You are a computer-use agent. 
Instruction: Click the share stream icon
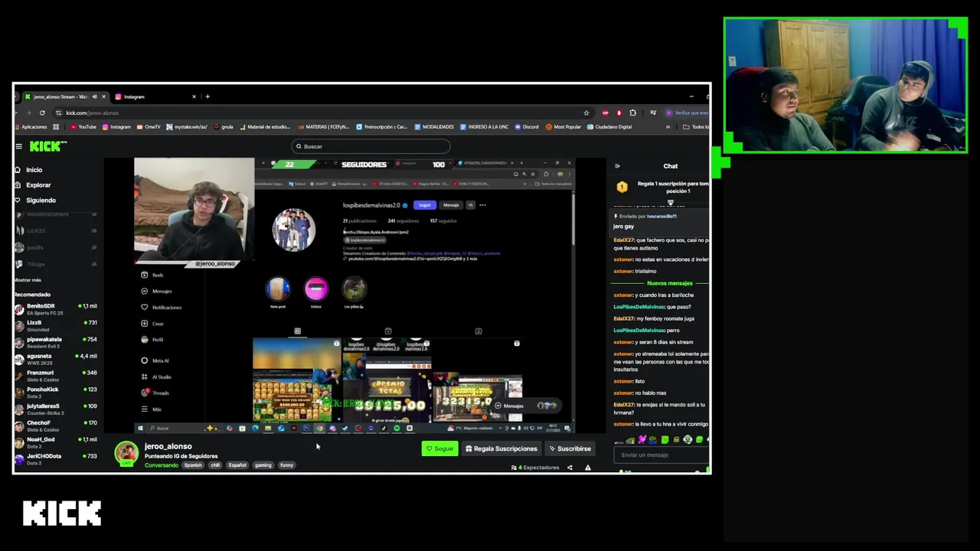pyautogui.click(x=570, y=468)
